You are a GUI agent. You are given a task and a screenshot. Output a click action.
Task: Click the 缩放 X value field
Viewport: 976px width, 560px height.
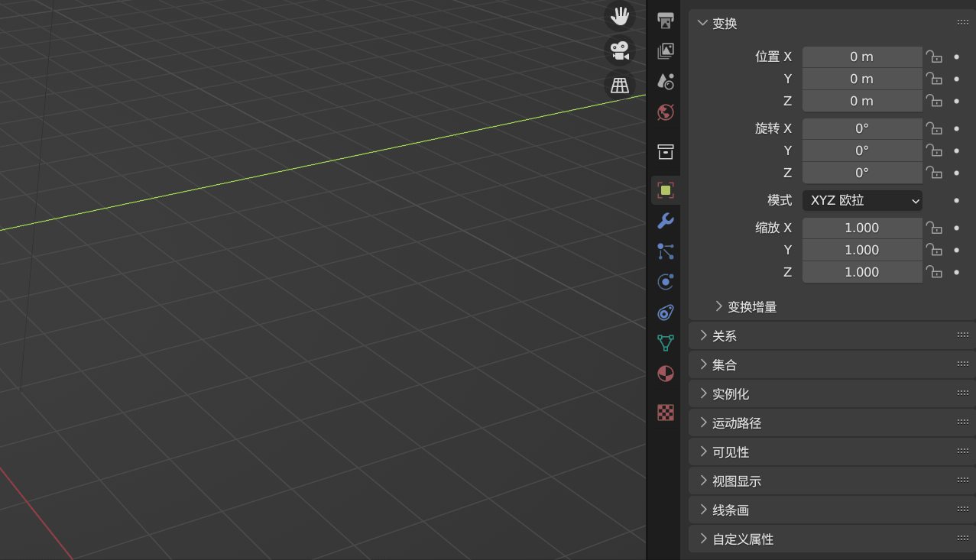[862, 228]
